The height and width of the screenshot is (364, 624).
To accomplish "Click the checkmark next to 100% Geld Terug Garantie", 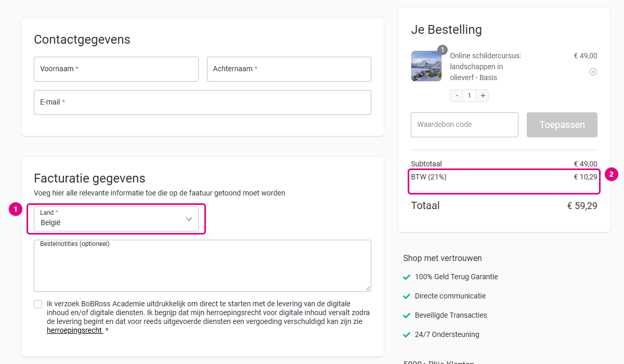I will pyautogui.click(x=407, y=277).
